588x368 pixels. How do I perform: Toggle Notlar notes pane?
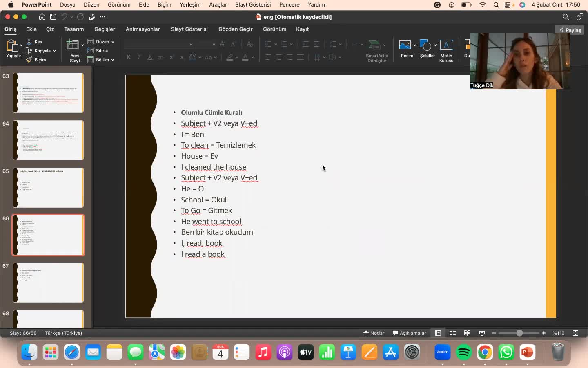click(x=374, y=333)
